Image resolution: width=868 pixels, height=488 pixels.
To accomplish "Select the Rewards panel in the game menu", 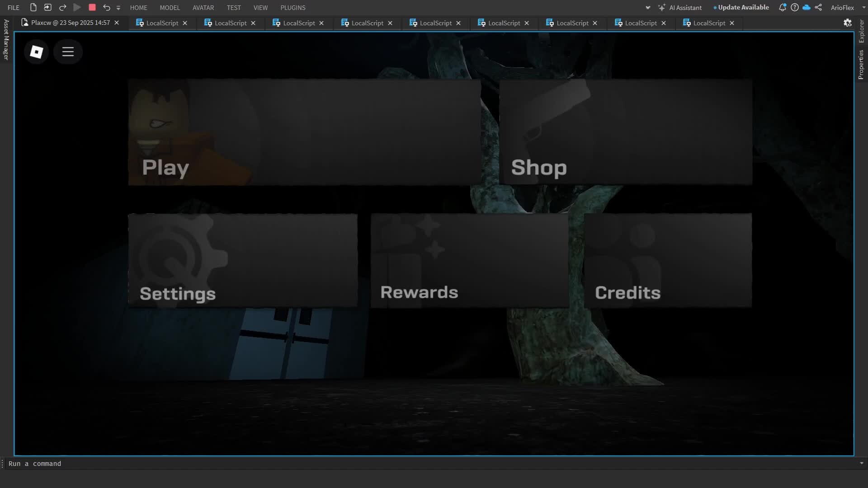I will [x=469, y=260].
